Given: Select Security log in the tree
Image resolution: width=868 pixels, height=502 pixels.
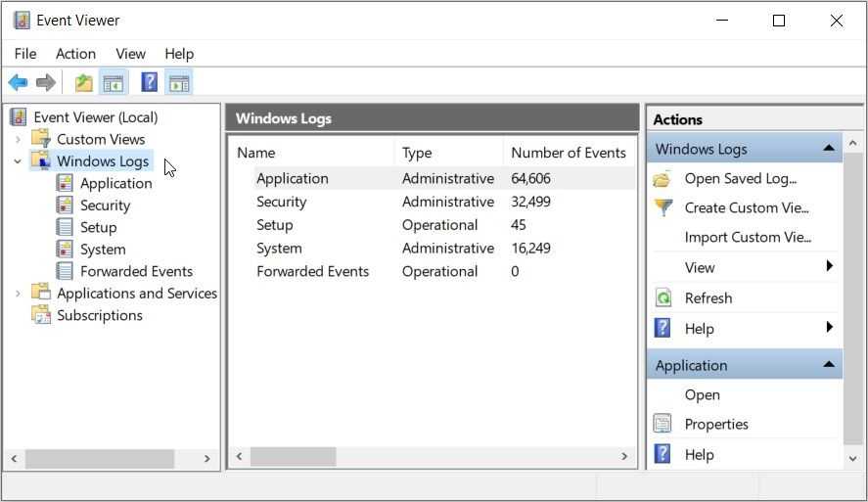Looking at the screenshot, I should 105,205.
